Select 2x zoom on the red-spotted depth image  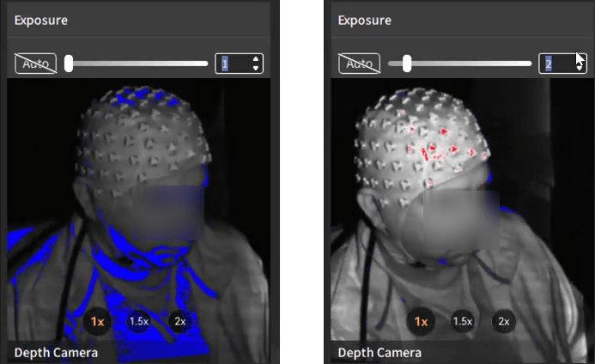click(x=504, y=321)
